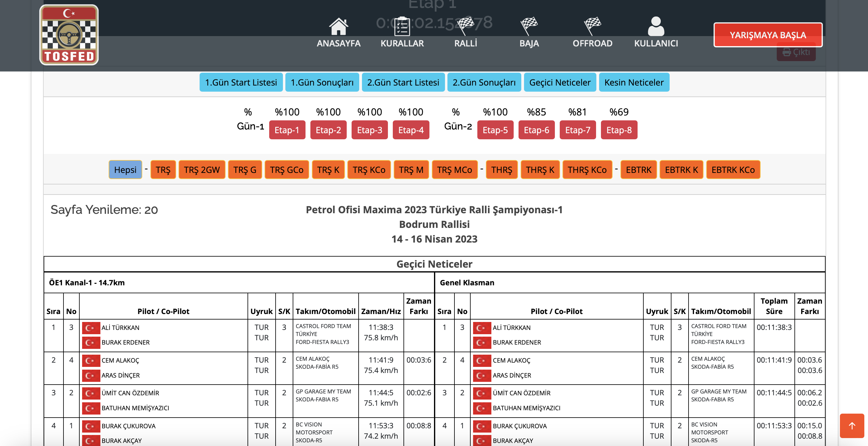This screenshot has height=446, width=868.
Task: Open 2.Gün Sonuçları
Action: pos(484,82)
